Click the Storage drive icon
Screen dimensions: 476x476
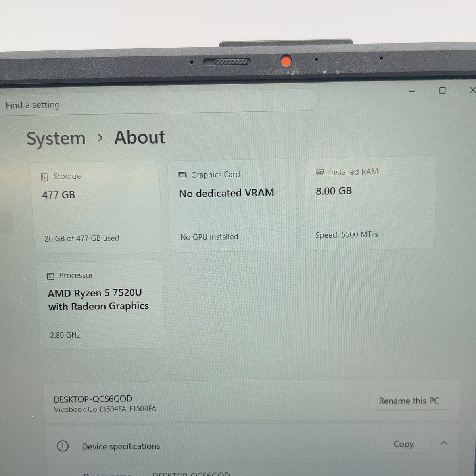[x=44, y=177]
